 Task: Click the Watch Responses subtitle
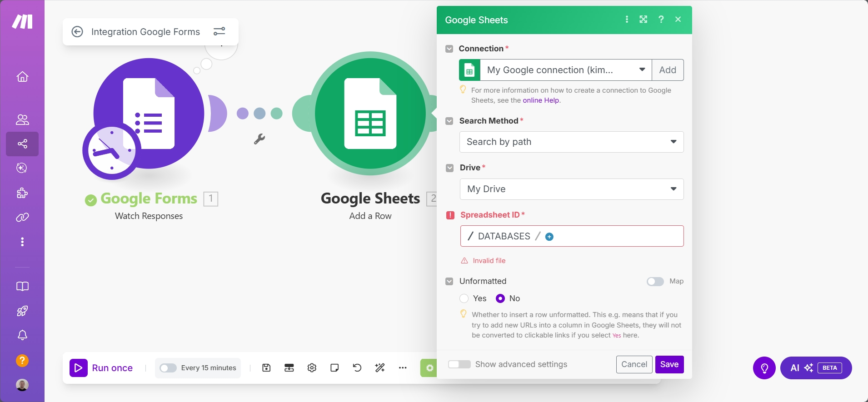[149, 216]
